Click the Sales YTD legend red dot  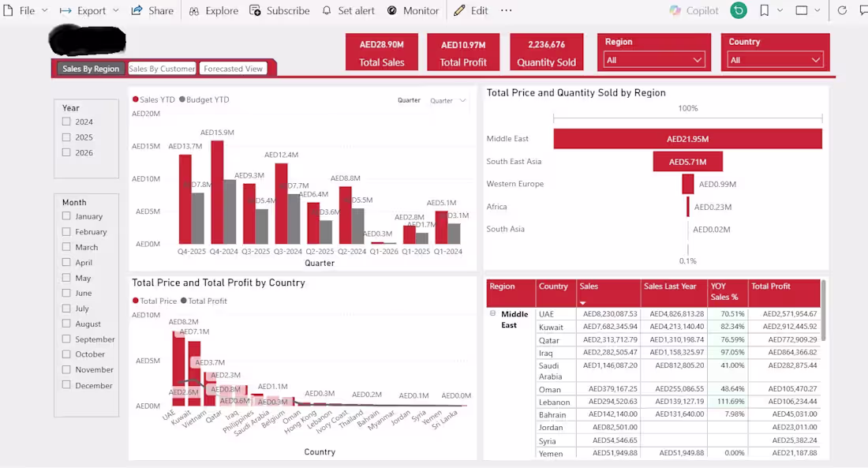coord(136,99)
